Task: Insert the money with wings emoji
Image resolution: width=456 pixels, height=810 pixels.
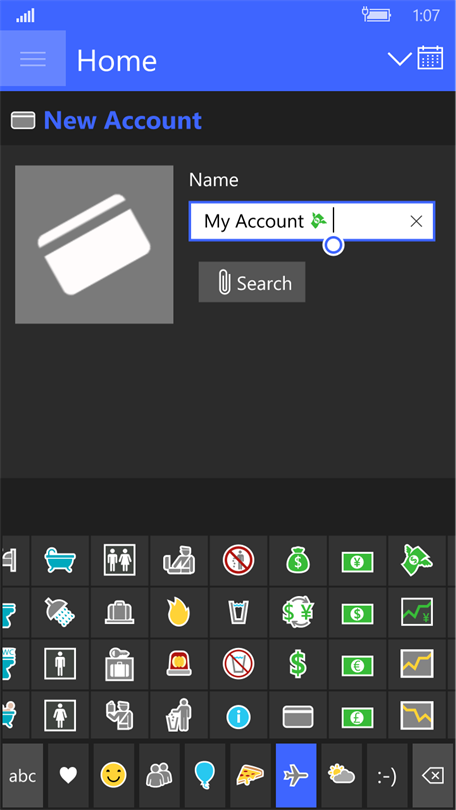Action: pos(417,560)
